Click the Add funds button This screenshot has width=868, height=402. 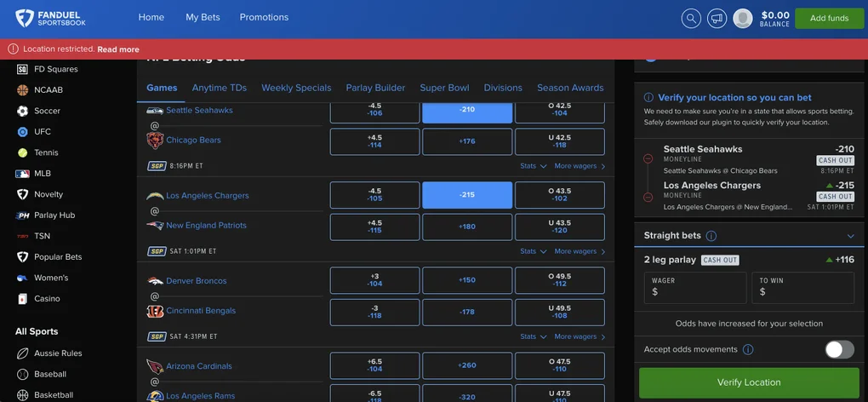[x=829, y=18]
